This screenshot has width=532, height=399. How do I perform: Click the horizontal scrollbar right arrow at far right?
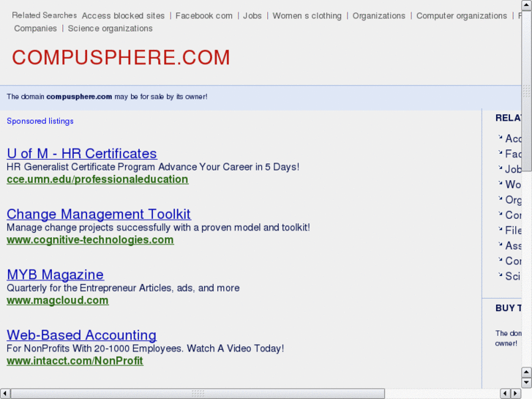(x=516, y=394)
